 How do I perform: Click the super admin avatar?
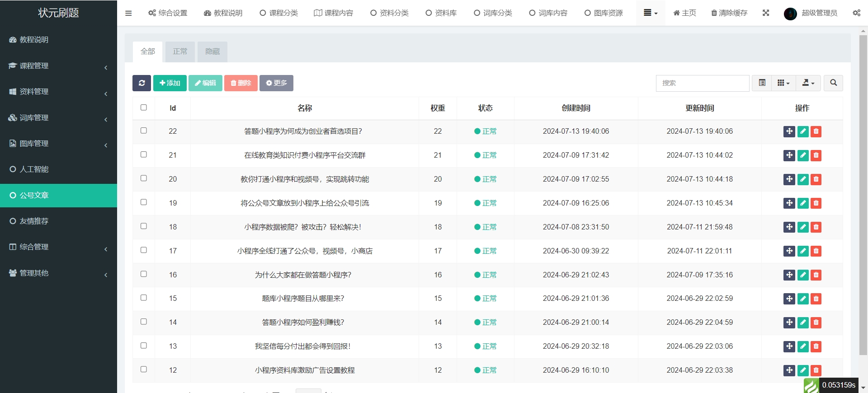click(x=790, y=14)
